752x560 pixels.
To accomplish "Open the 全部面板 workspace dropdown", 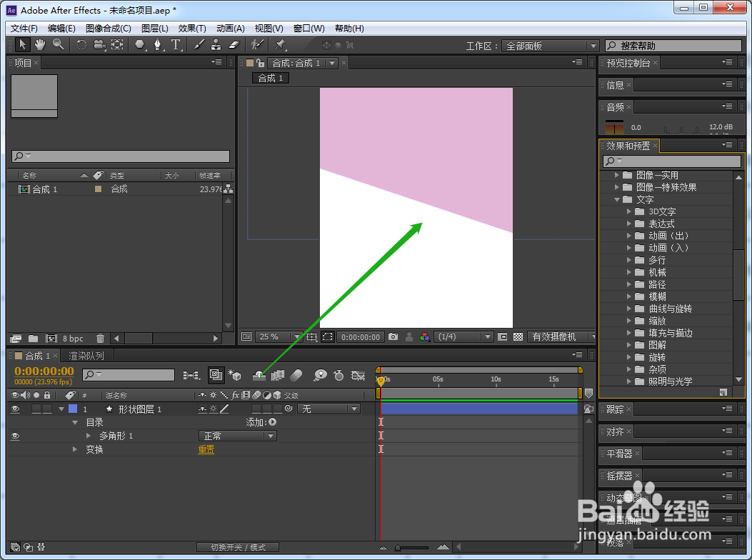I will [x=550, y=46].
